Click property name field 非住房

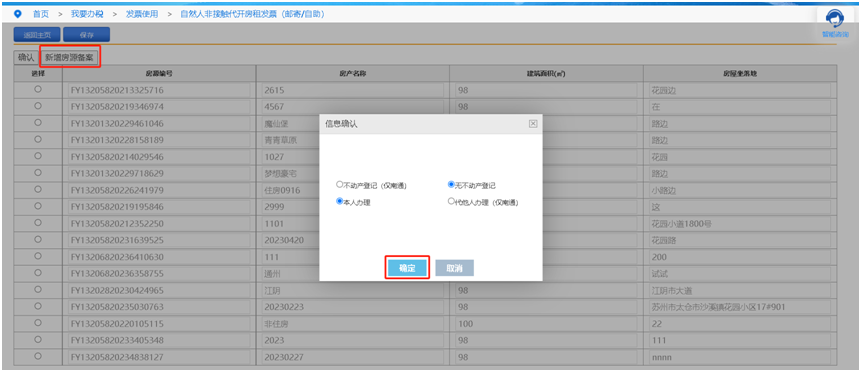pyautogui.click(x=353, y=324)
